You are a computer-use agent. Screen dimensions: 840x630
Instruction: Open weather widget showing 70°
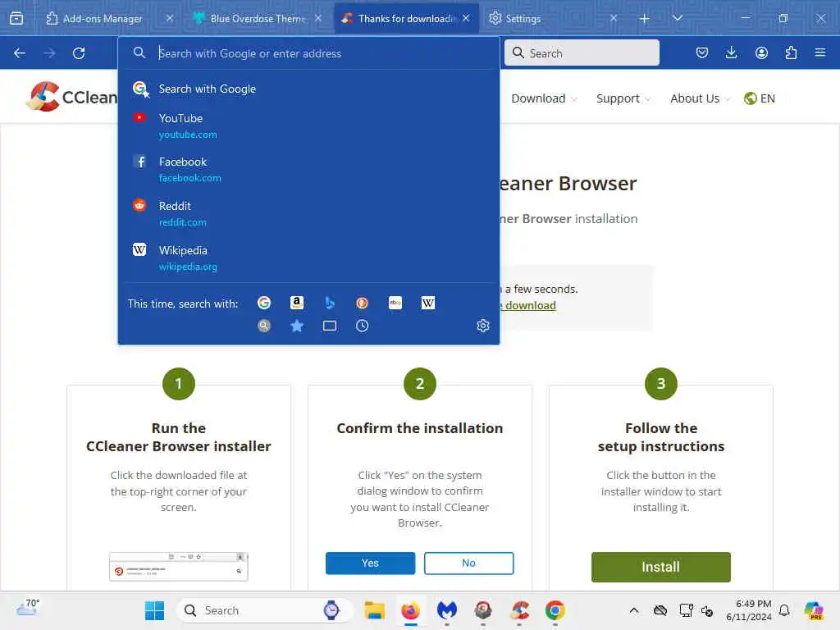pyautogui.click(x=28, y=609)
